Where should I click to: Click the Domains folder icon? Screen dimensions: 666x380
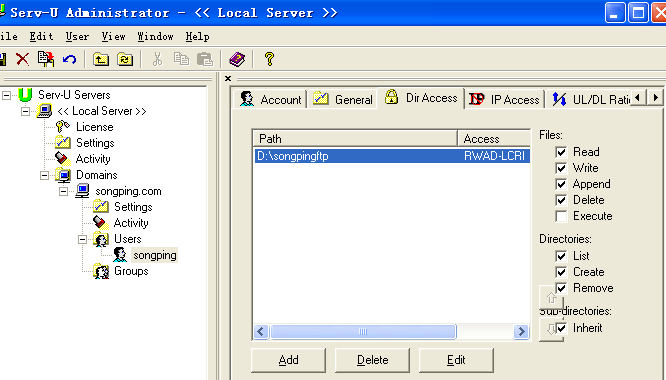coord(63,175)
